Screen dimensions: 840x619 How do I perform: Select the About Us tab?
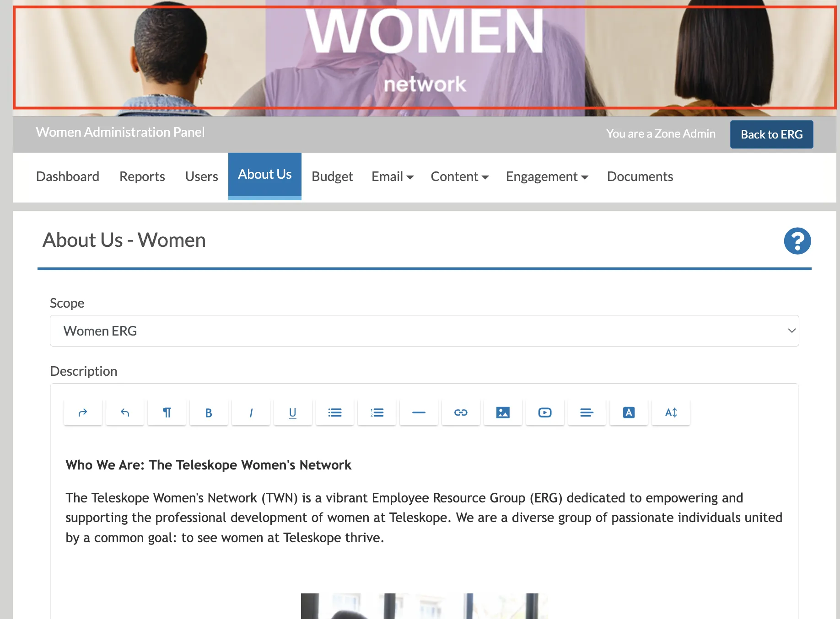265,176
